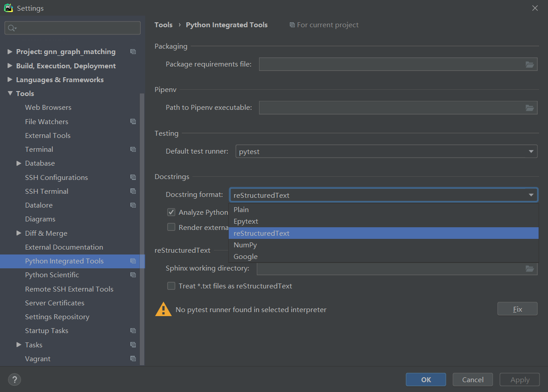The image size is (548, 392).
Task: Click project-level icon beside File Watchers
Action: 133,121
